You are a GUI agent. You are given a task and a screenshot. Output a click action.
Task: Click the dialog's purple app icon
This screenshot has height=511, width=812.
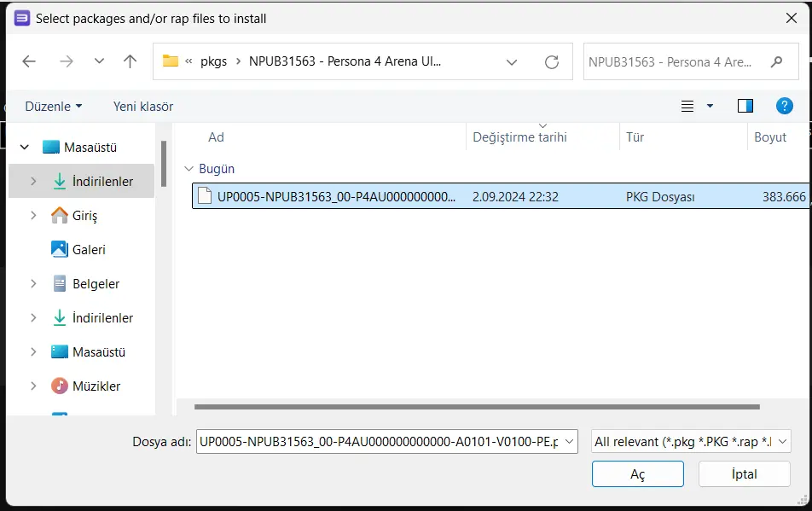22,18
